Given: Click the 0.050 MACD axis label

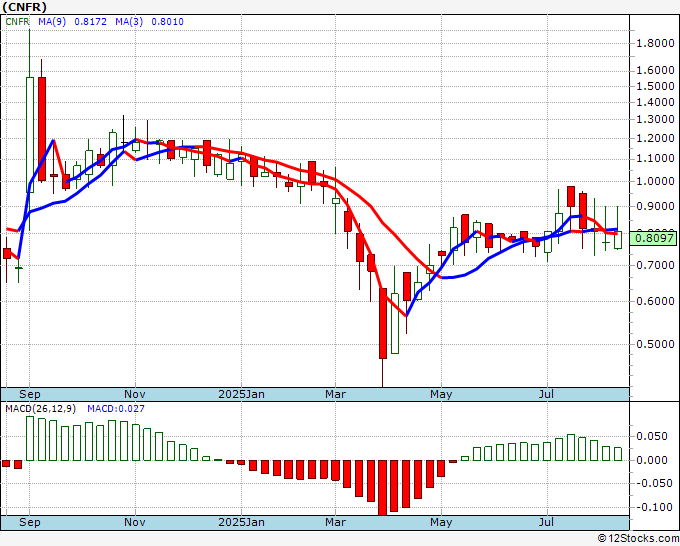Looking at the screenshot, I should coord(652,437).
